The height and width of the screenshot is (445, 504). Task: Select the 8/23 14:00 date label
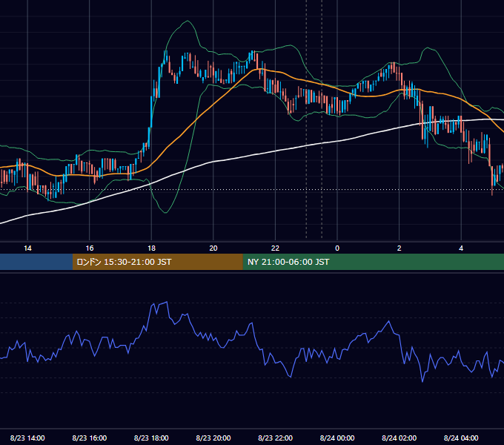[x=27, y=438]
